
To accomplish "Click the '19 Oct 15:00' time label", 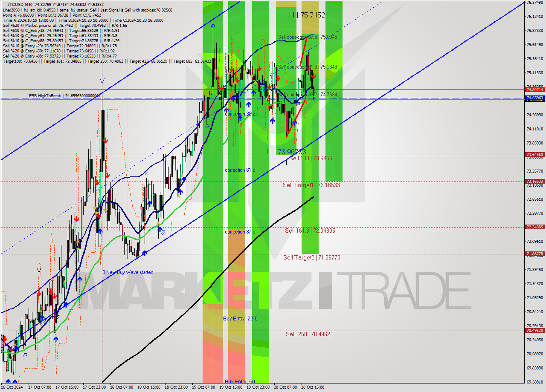I will pos(230,387).
